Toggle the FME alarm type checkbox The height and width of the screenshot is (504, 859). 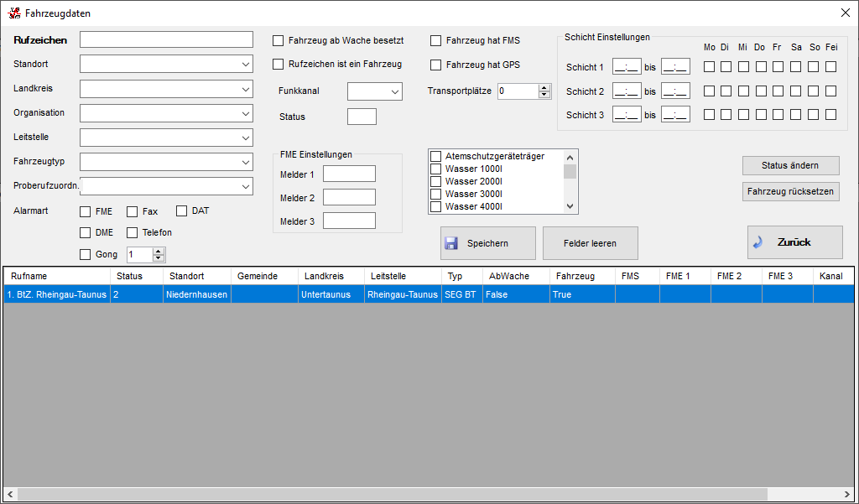pos(86,211)
